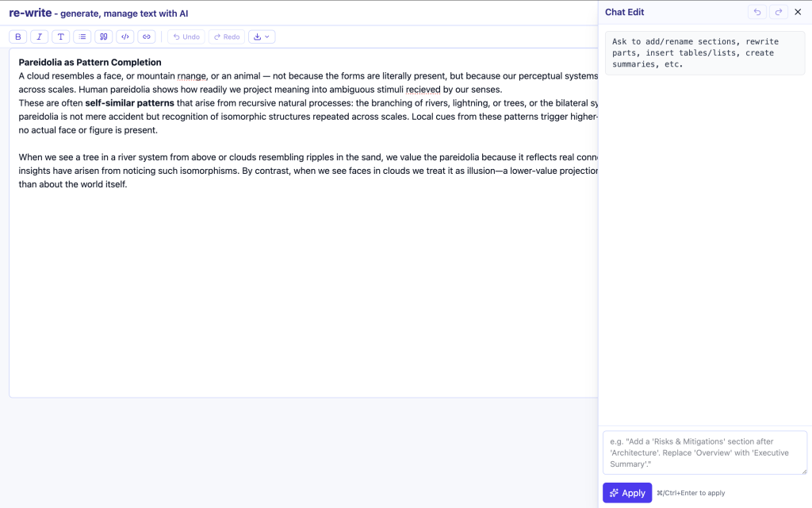
Task: Redo chat edit in panel header
Action: [x=779, y=12]
